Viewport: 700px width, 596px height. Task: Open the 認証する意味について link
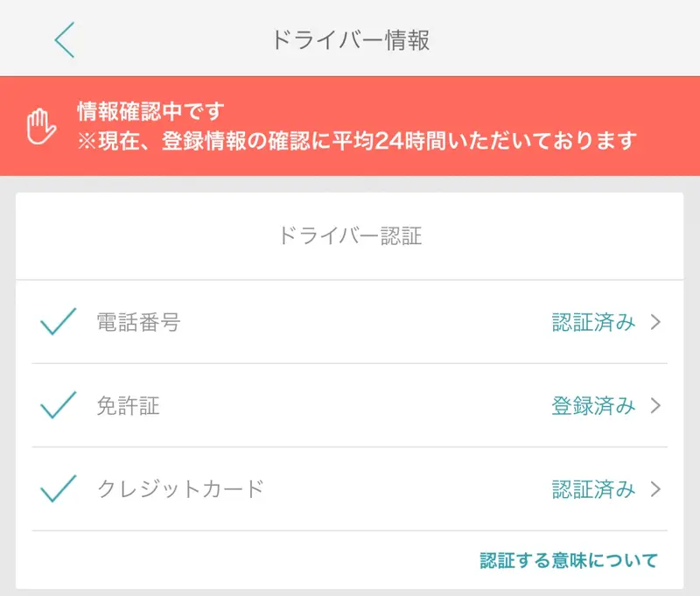[569, 560]
